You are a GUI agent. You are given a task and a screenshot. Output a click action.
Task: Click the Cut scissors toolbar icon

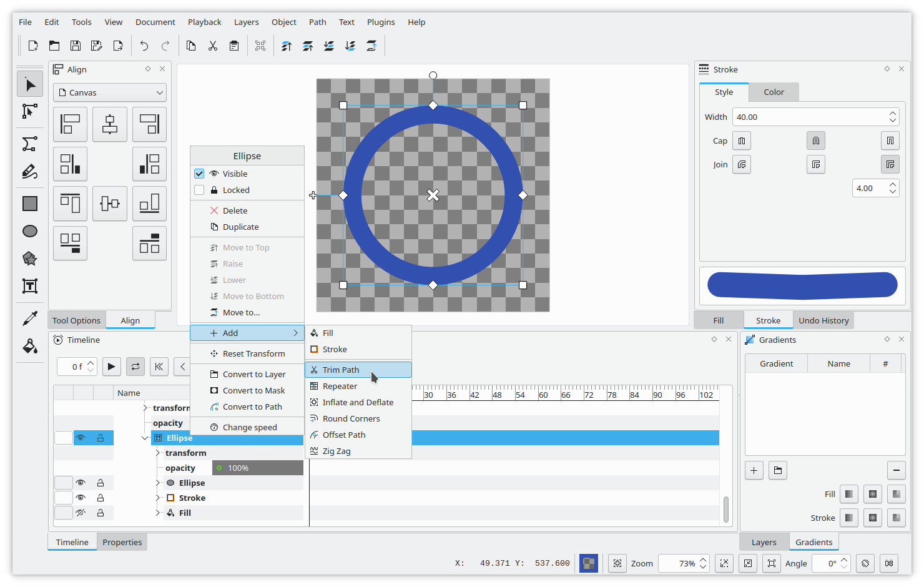[213, 46]
